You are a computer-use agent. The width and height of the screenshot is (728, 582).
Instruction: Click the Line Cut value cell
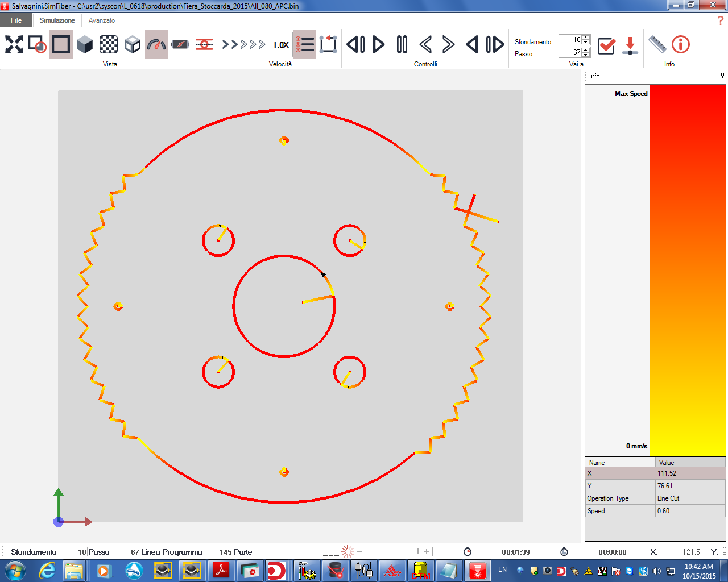[691, 498]
